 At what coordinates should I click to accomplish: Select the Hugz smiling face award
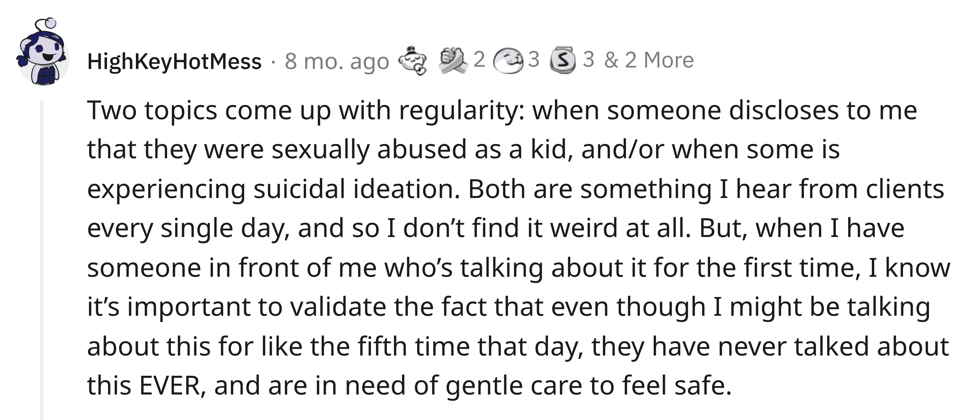click(508, 61)
